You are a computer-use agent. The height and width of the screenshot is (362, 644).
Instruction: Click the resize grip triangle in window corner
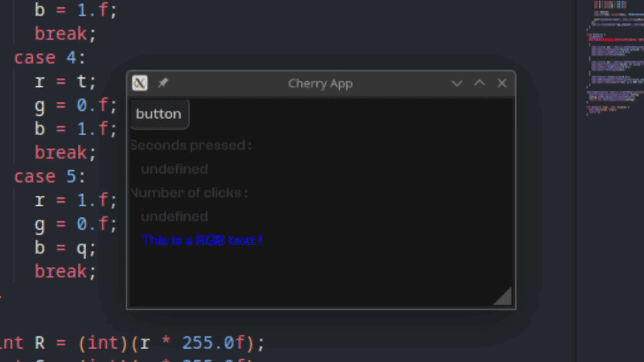[x=503, y=296]
